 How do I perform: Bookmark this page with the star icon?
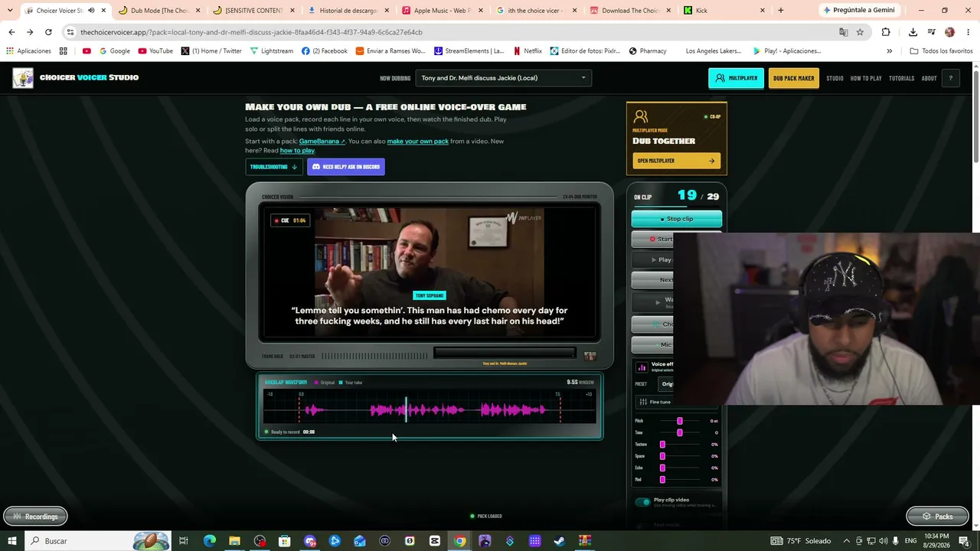coord(860,32)
